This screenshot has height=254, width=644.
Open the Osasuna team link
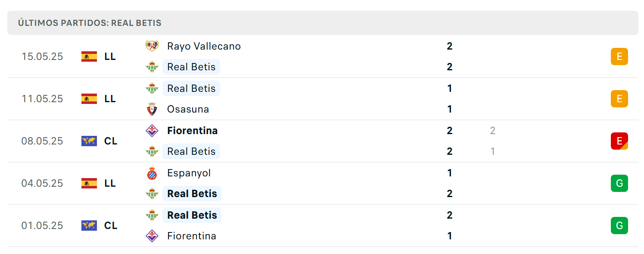[x=188, y=109]
